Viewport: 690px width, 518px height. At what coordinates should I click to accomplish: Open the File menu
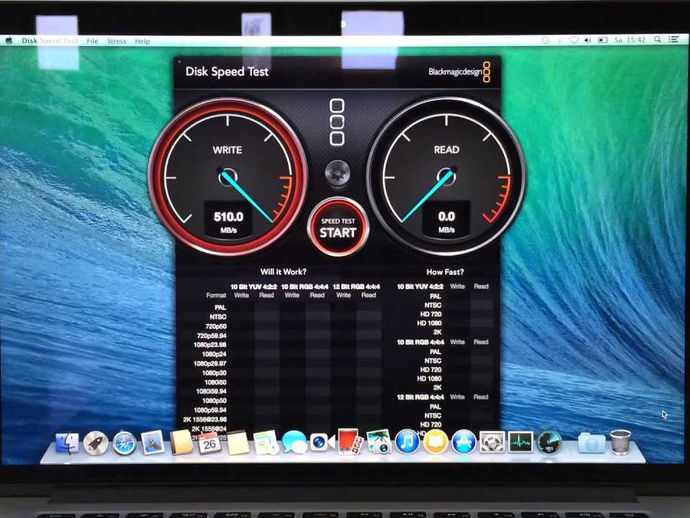(92, 41)
